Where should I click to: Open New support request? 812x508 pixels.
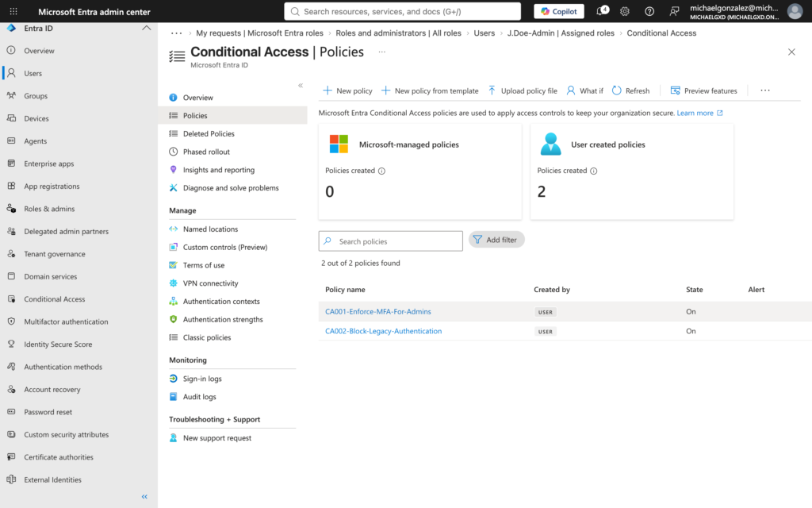coord(217,438)
